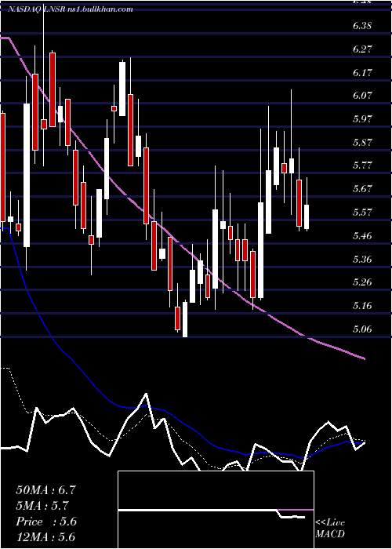Click the 6.27 price axis label
Image resolution: width=392 pixels, height=549 pixels.
pos(362,49)
